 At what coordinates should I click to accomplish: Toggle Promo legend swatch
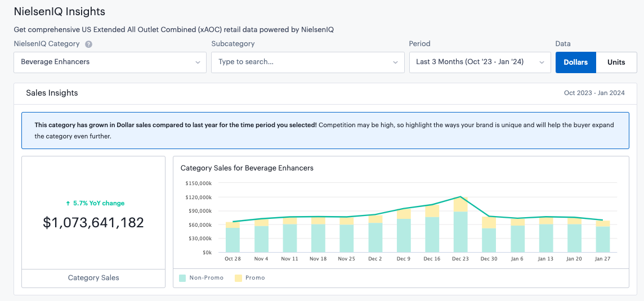238,278
